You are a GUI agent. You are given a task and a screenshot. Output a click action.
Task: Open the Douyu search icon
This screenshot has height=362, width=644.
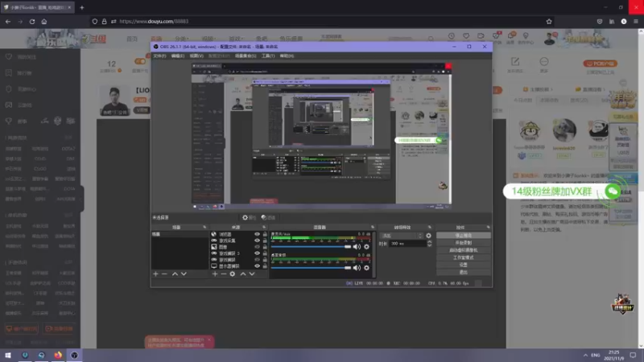(x=431, y=39)
